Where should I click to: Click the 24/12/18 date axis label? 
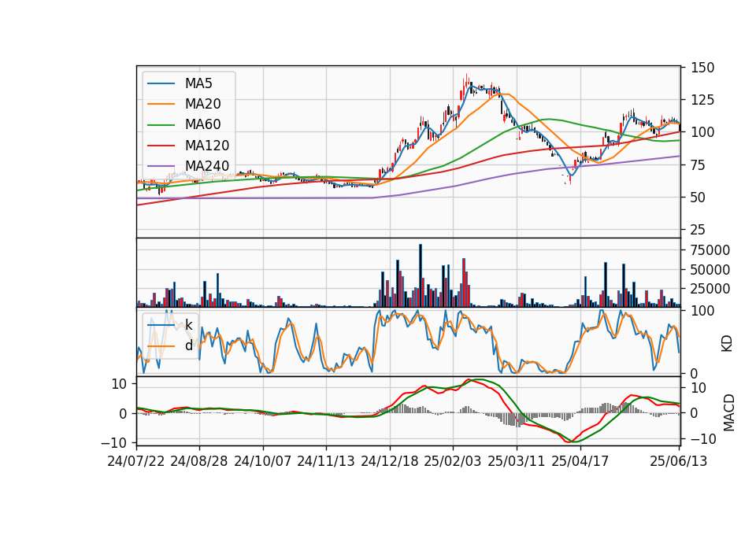[x=390, y=461]
